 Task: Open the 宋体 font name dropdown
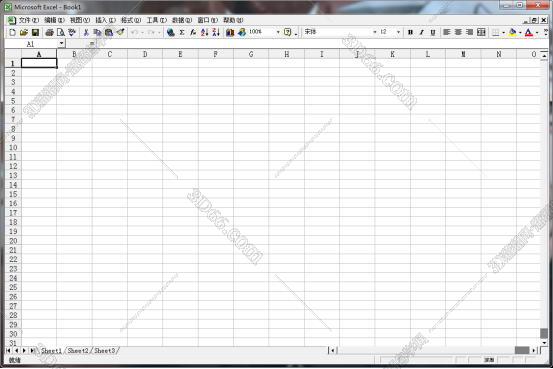[375, 32]
